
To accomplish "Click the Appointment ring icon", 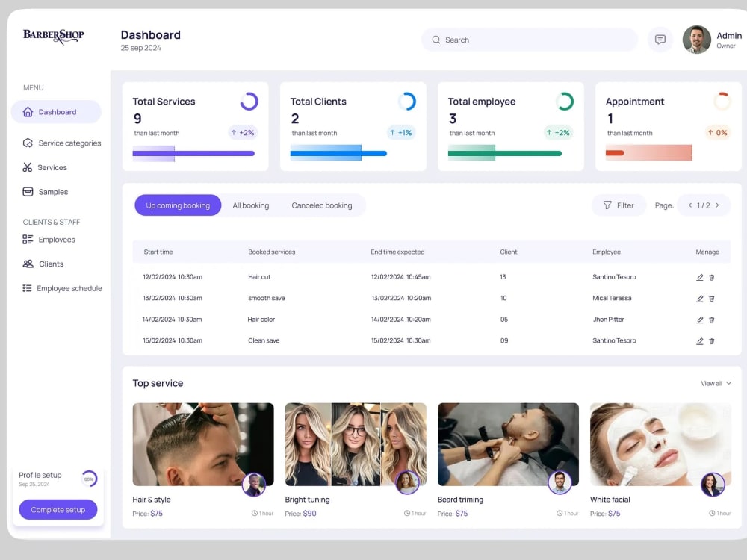I will pyautogui.click(x=722, y=102).
